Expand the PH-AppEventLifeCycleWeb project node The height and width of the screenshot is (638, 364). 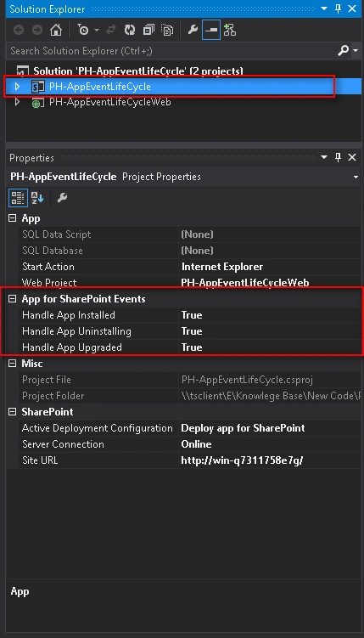tap(17, 102)
